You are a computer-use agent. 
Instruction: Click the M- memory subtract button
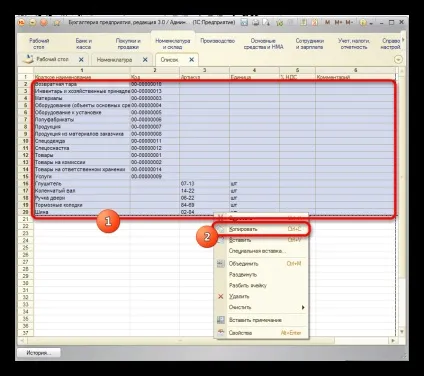click(x=349, y=23)
